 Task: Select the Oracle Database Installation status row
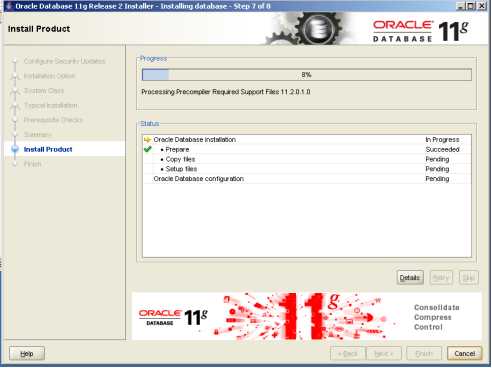tap(307, 140)
